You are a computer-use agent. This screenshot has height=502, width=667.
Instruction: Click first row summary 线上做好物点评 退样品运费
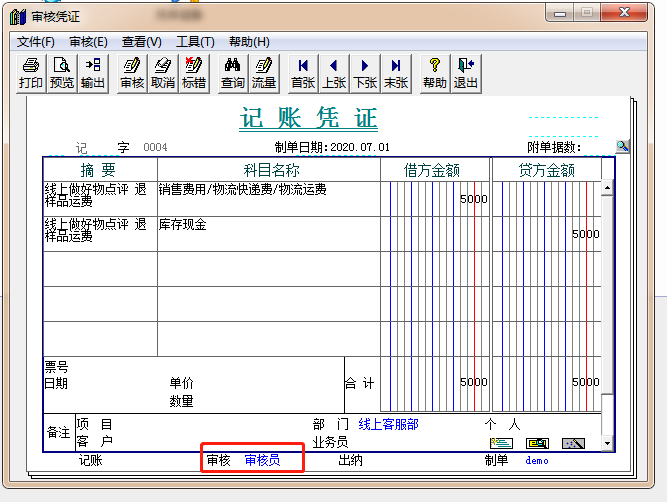click(x=100, y=199)
